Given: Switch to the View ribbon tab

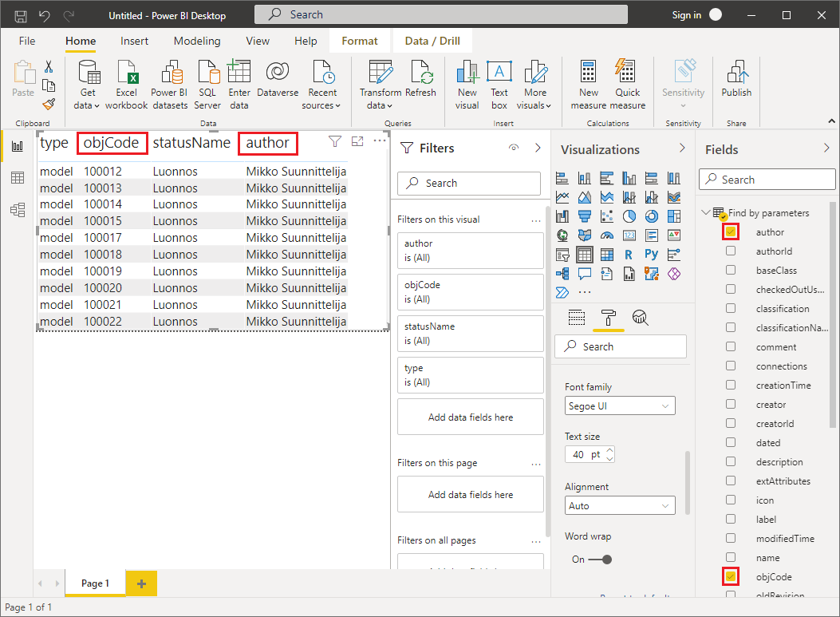Looking at the screenshot, I should click(258, 41).
